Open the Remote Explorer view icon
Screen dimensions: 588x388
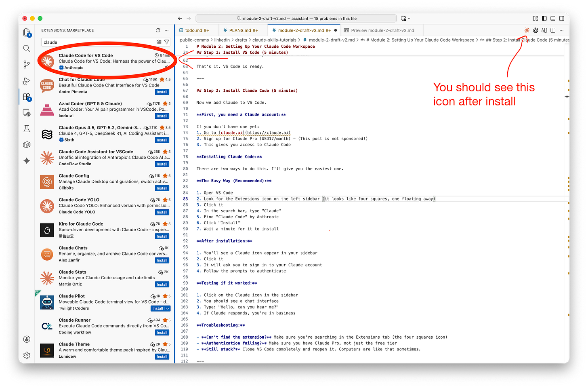27,113
